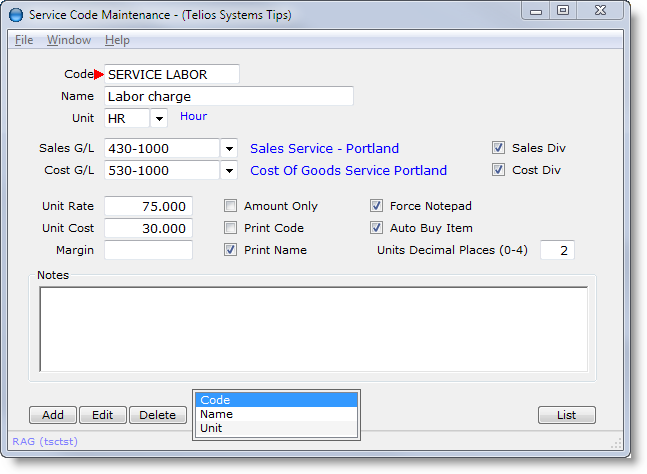
Task: Toggle the Cost Div checkbox
Action: click(499, 170)
